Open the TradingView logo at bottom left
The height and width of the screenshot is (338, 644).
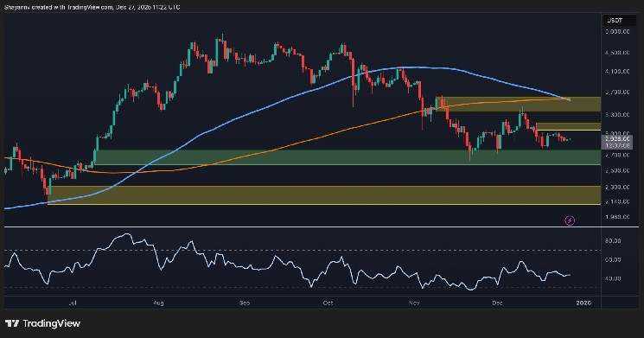coord(42,323)
